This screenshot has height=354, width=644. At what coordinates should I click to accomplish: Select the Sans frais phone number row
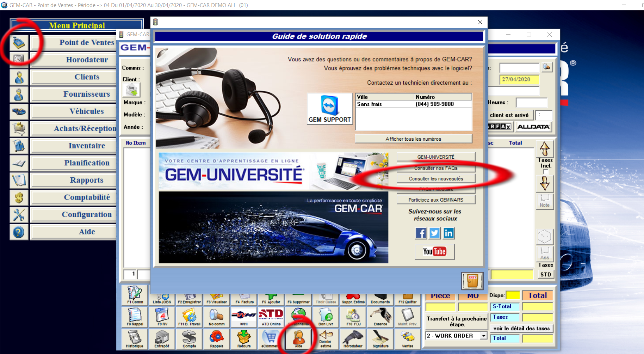[x=414, y=104]
